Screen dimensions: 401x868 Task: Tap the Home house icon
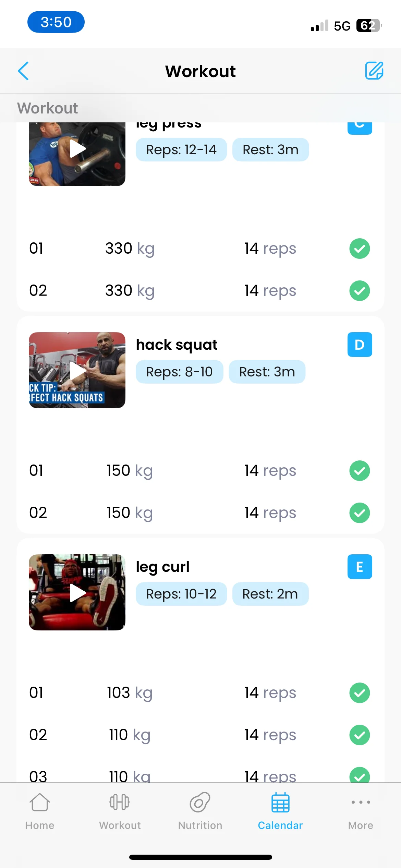(x=40, y=802)
